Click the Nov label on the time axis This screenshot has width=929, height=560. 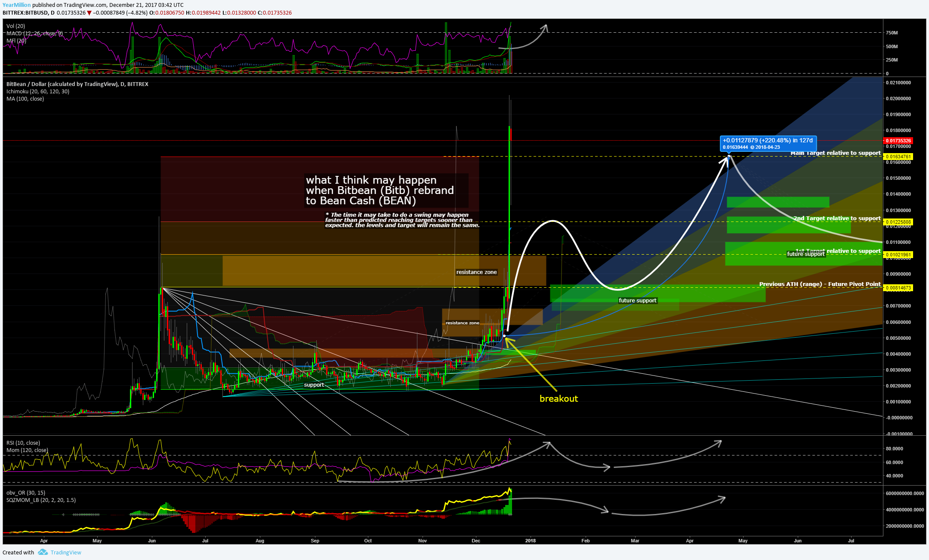pyautogui.click(x=423, y=541)
